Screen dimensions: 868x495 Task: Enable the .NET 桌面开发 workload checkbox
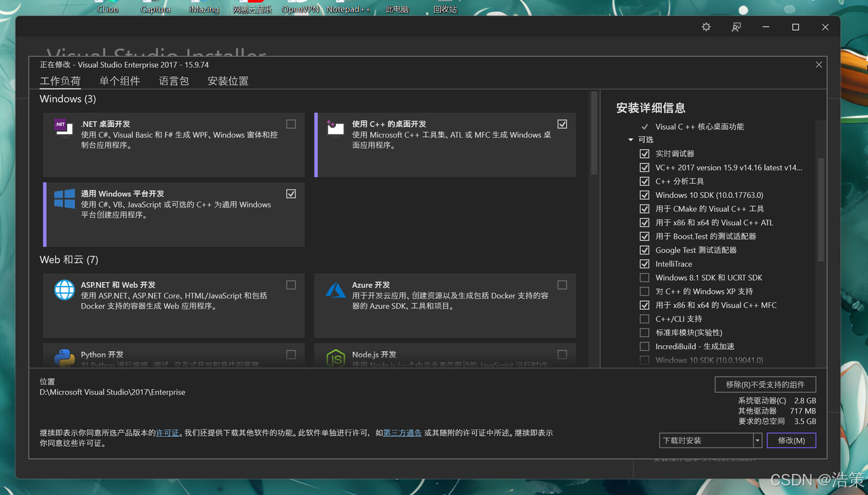point(291,124)
